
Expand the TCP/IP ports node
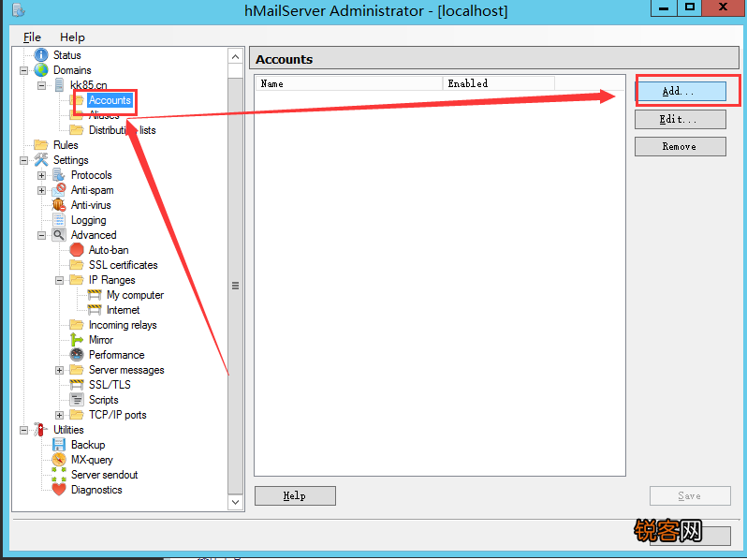[59, 415]
